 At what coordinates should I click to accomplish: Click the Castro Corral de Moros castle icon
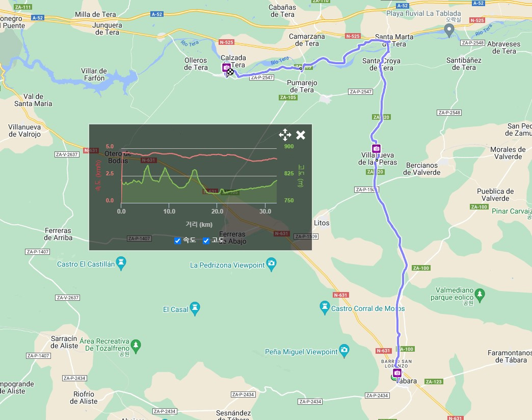(325, 308)
